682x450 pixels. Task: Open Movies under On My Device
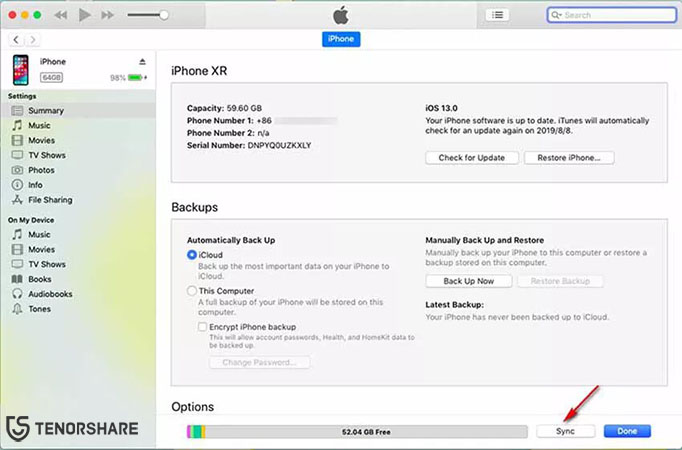(78, 249)
